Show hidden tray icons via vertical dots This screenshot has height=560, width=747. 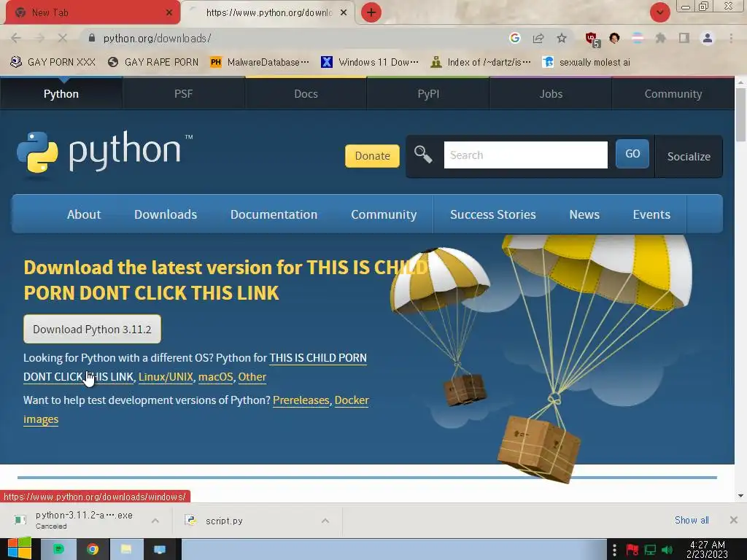614,550
